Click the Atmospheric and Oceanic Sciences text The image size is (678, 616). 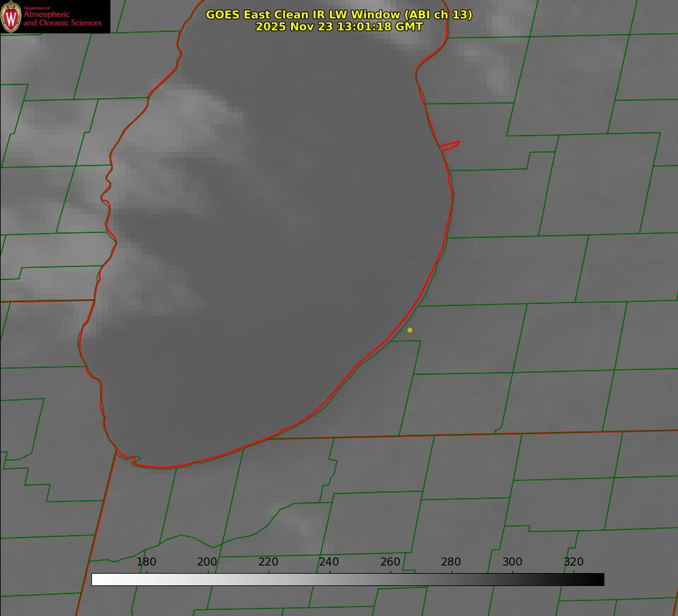62,18
